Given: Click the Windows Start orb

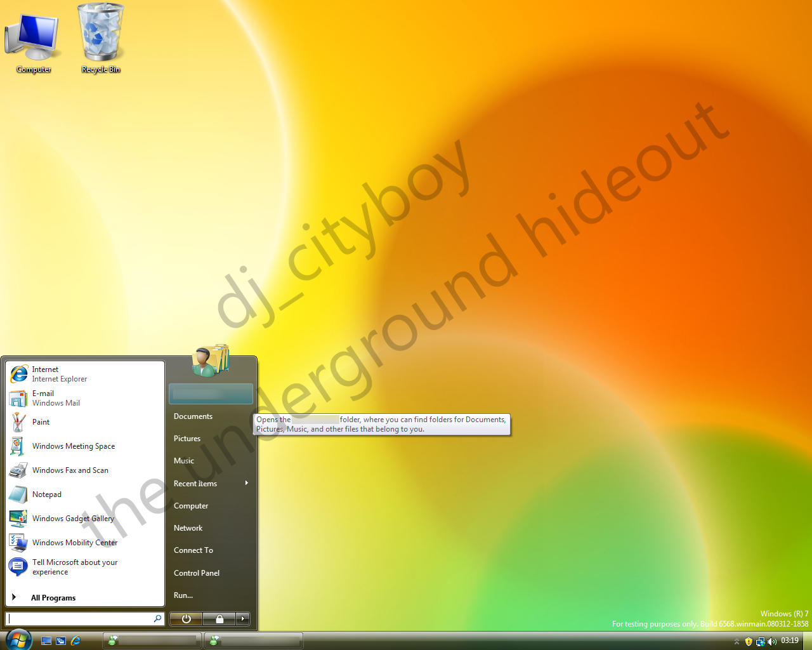Looking at the screenshot, I should tap(18, 640).
